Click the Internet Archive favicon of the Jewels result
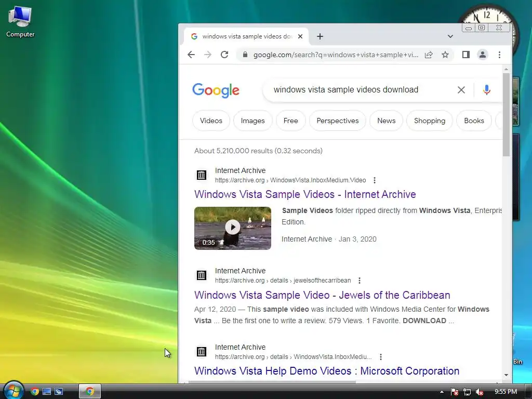The height and width of the screenshot is (399, 532). pos(202,275)
